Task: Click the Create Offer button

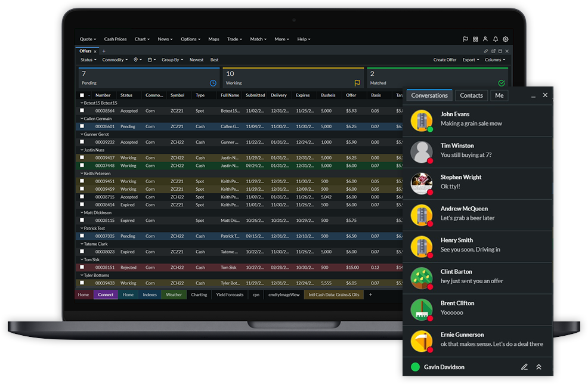Action: (x=444, y=60)
